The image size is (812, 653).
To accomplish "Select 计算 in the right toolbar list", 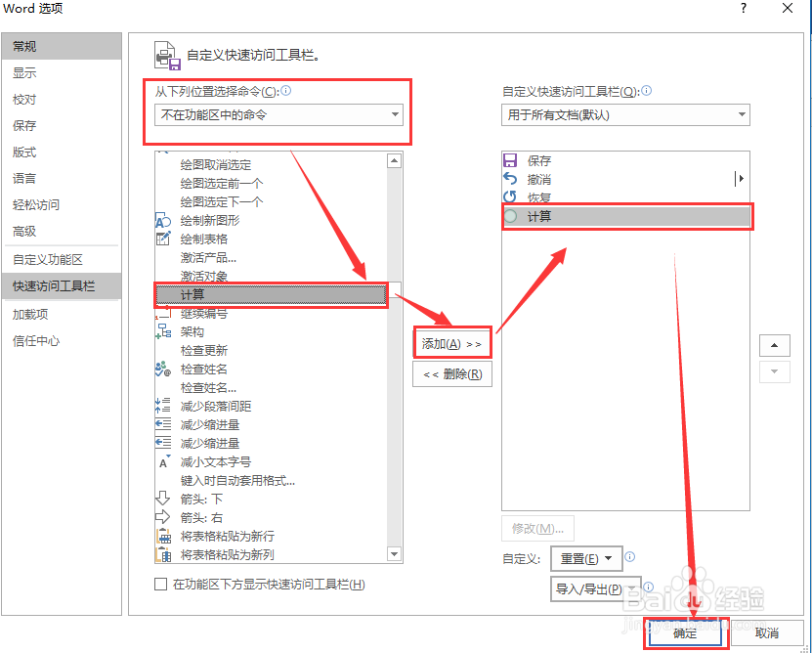I will (x=625, y=216).
